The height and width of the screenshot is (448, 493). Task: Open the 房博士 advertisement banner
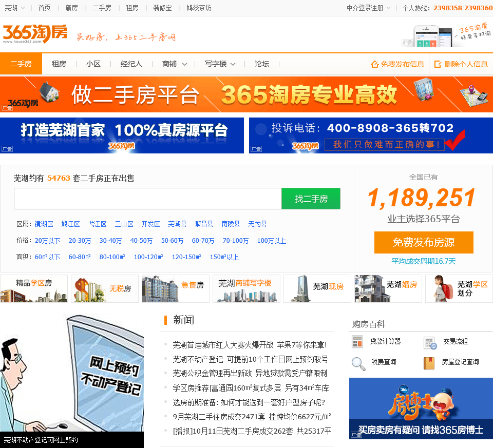[x=421, y=408]
